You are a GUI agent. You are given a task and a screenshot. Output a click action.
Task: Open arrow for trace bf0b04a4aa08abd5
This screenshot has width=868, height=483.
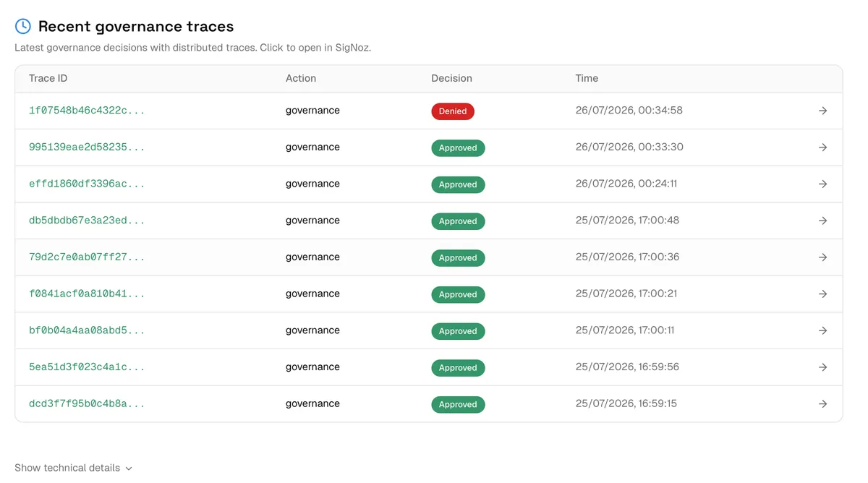coord(822,330)
